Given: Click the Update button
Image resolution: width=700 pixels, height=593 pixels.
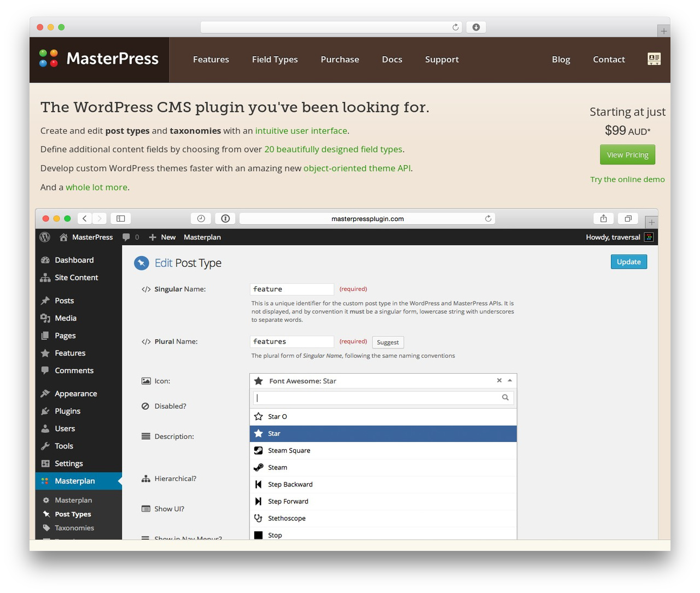Looking at the screenshot, I should pos(629,262).
